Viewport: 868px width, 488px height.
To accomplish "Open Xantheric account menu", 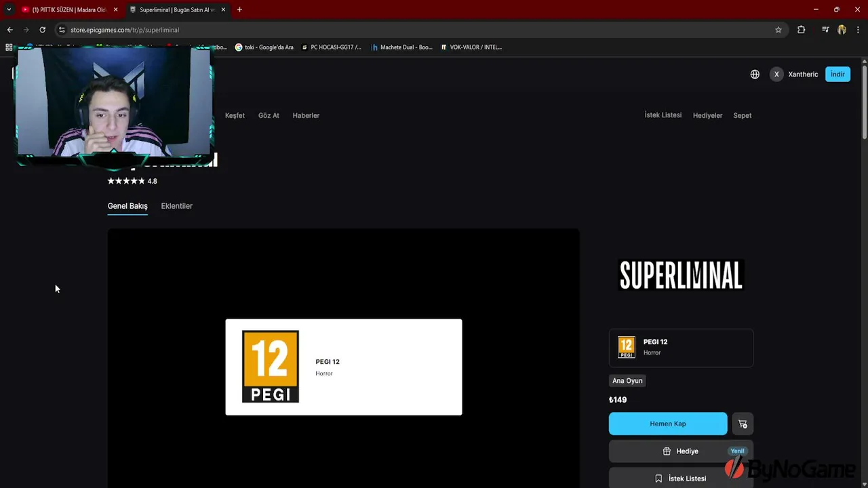I will 794,75.
